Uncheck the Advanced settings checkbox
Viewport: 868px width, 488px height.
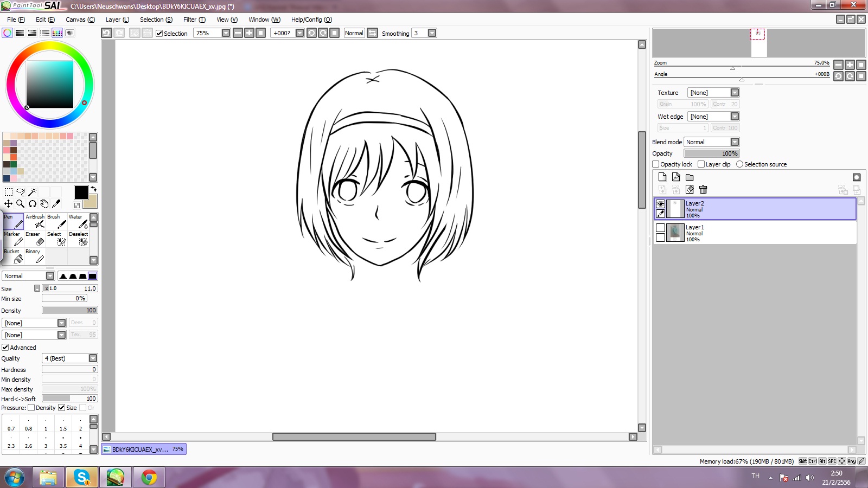[x=5, y=348]
